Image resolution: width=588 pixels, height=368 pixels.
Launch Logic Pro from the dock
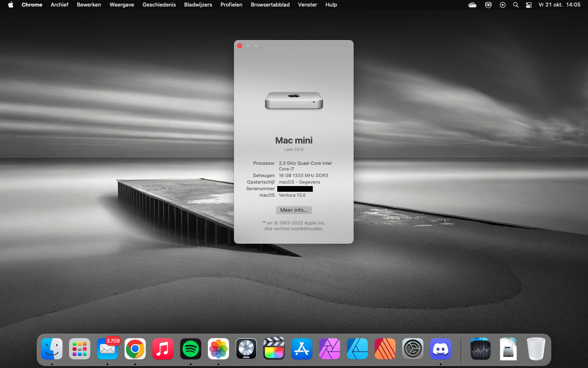coord(246,349)
